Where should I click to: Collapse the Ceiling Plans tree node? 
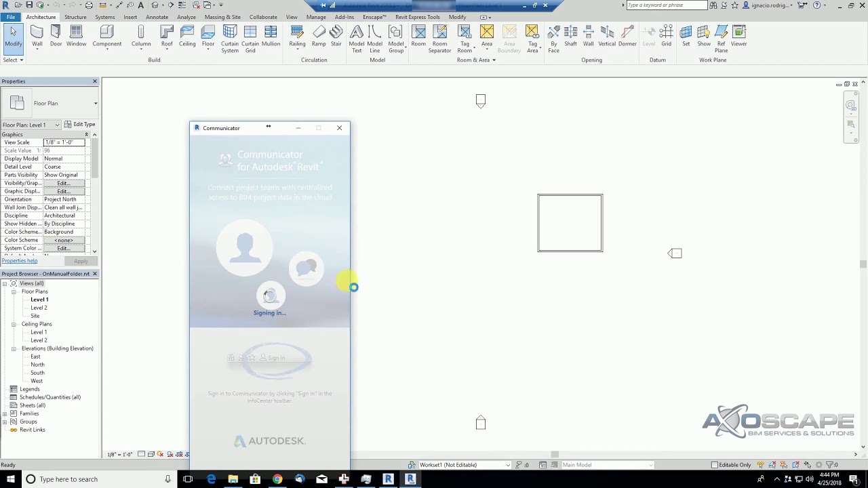(14, 324)
